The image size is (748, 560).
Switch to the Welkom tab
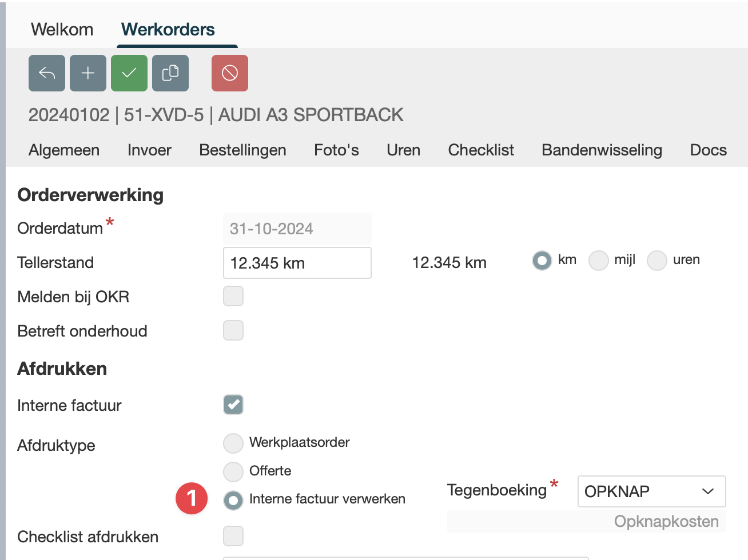point(62,29)
